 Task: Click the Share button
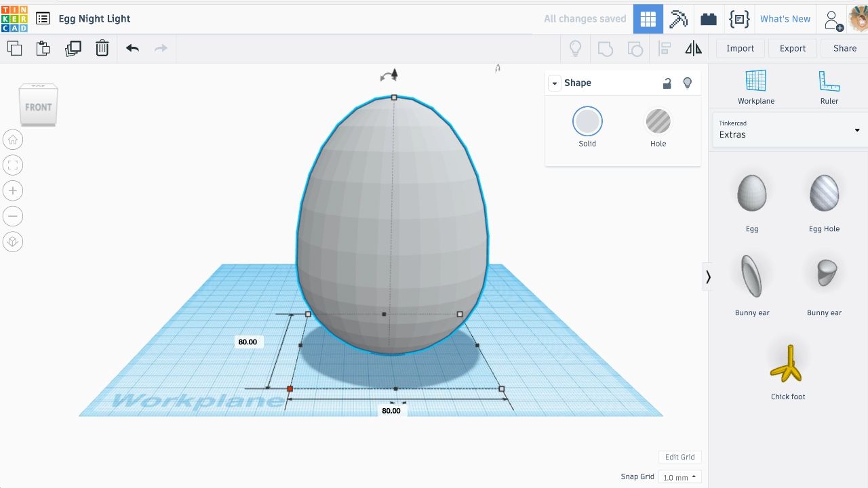pyautogui.click(x=844, y=48)
